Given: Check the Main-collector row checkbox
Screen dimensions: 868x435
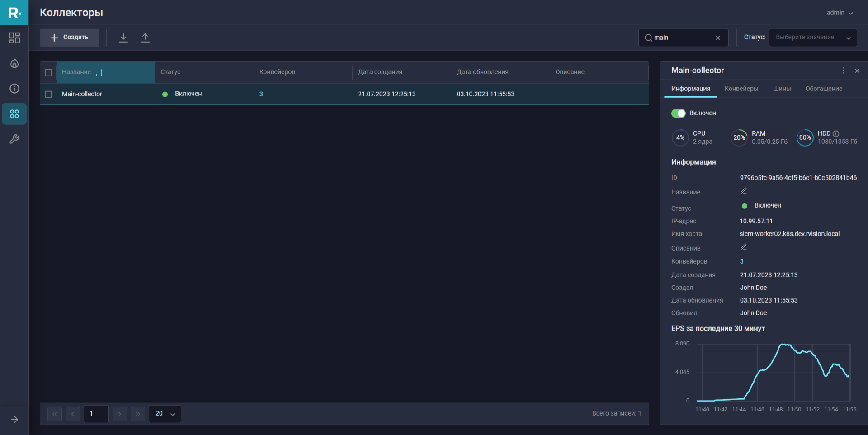Looking at the screenshot, I should click(48, 94).
